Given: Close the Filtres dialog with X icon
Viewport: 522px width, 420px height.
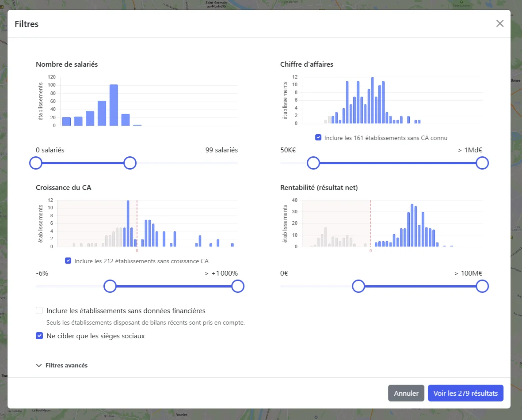Looking at the screenshot, I should [x=499, y=23].
